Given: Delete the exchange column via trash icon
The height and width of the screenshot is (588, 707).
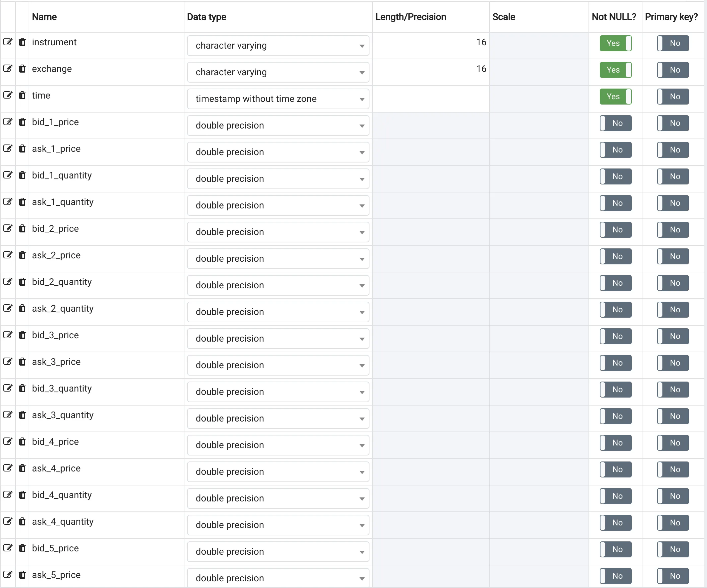Looking at the screenshot, I should pyautogui.click(x=22, y=69).
